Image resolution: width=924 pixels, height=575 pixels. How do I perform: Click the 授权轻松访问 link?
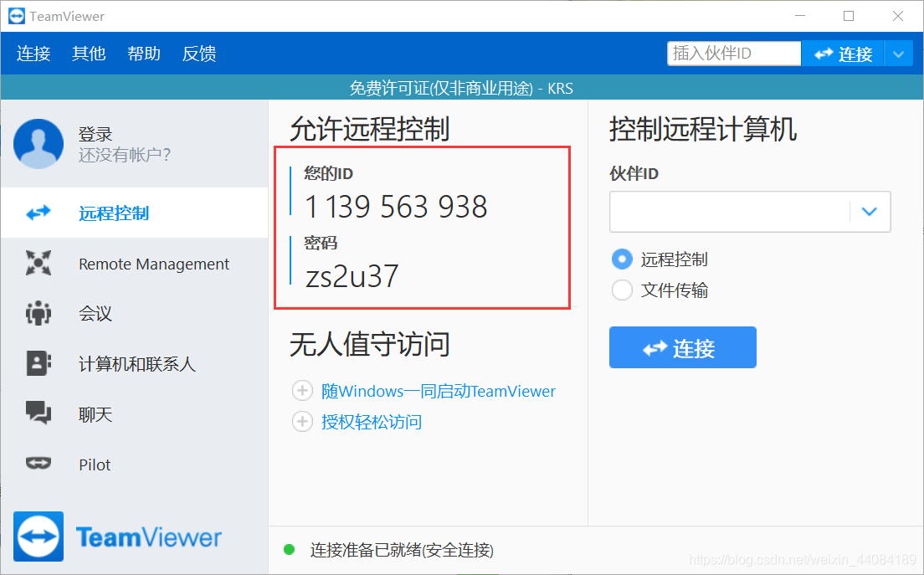372,422
